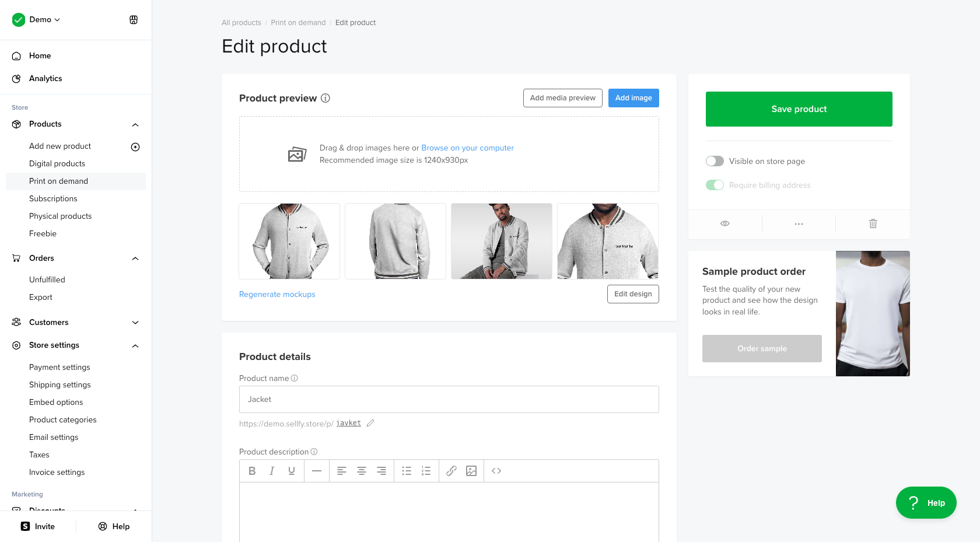The height and width of the screenshot is (542, 980).
Task: Open the code view icon in editor
Action: pyautogui.click(x=496, y=471)
